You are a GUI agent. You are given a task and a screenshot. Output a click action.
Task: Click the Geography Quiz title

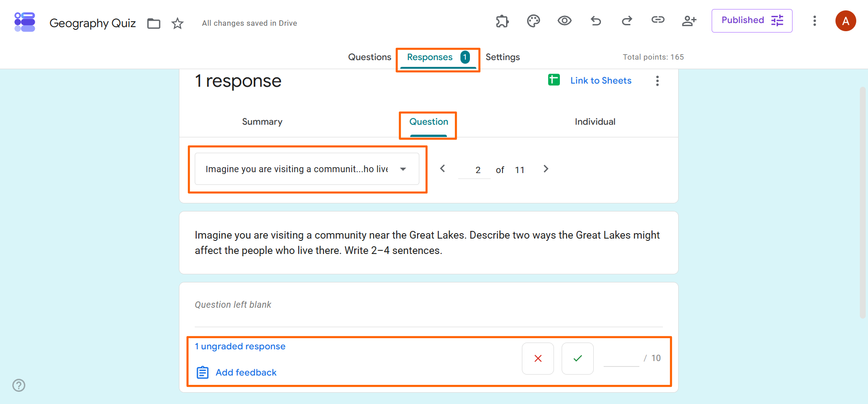point(93,23)
